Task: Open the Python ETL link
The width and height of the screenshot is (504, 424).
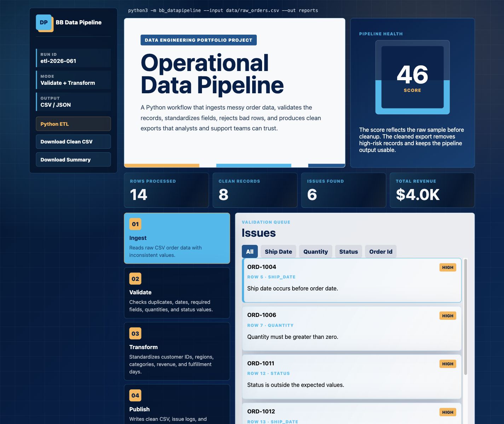Action: point(73,124)
